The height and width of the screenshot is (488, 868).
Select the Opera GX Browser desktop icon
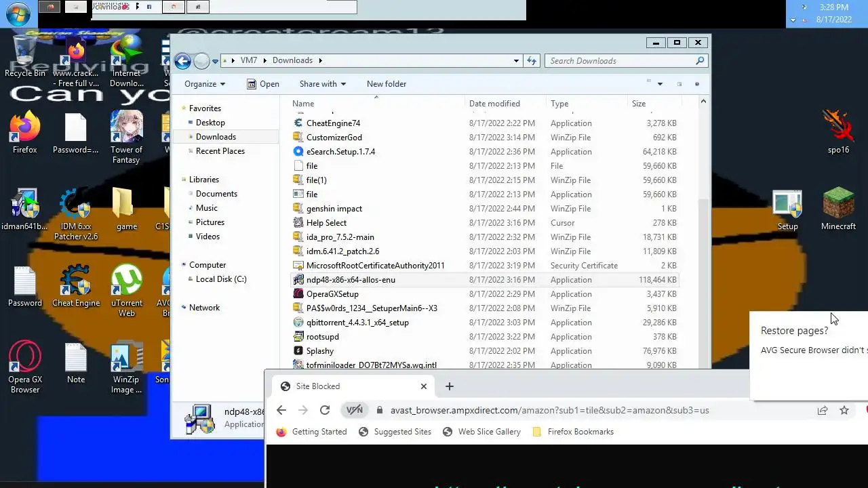click(24, 367)
